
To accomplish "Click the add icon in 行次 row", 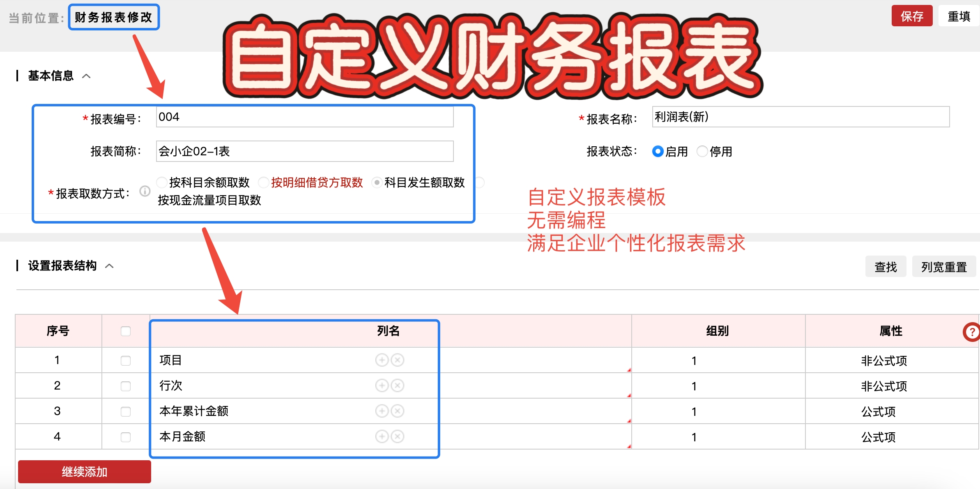I will pyautogui.click(x=382, y=385).
